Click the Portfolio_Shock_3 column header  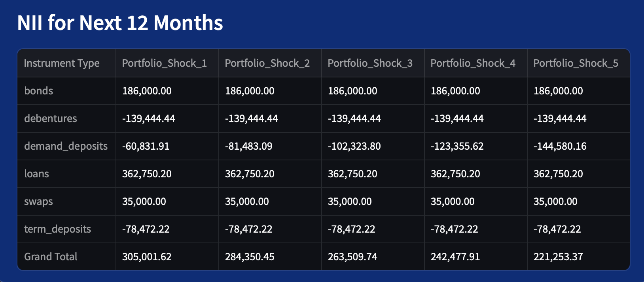[x=370, y=63]
